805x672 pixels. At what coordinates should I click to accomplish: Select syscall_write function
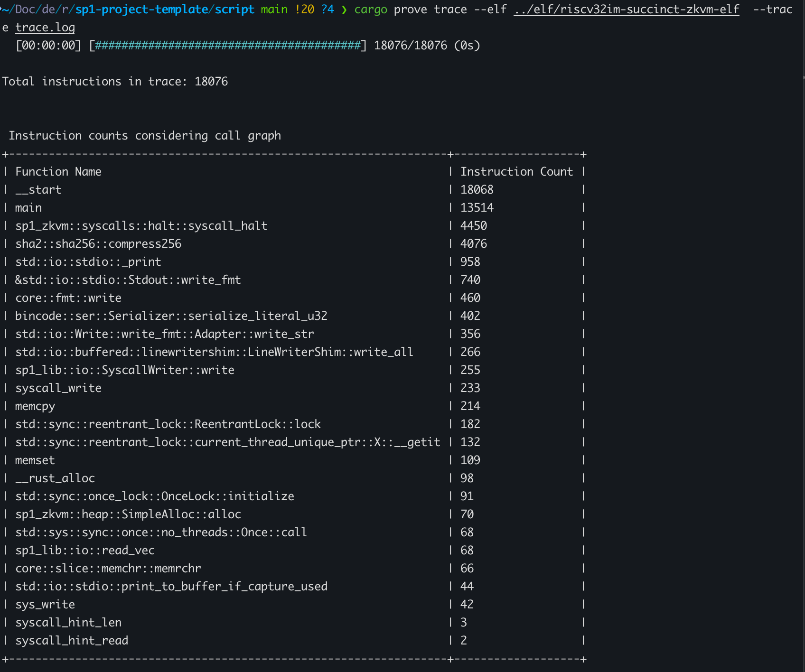58,388
